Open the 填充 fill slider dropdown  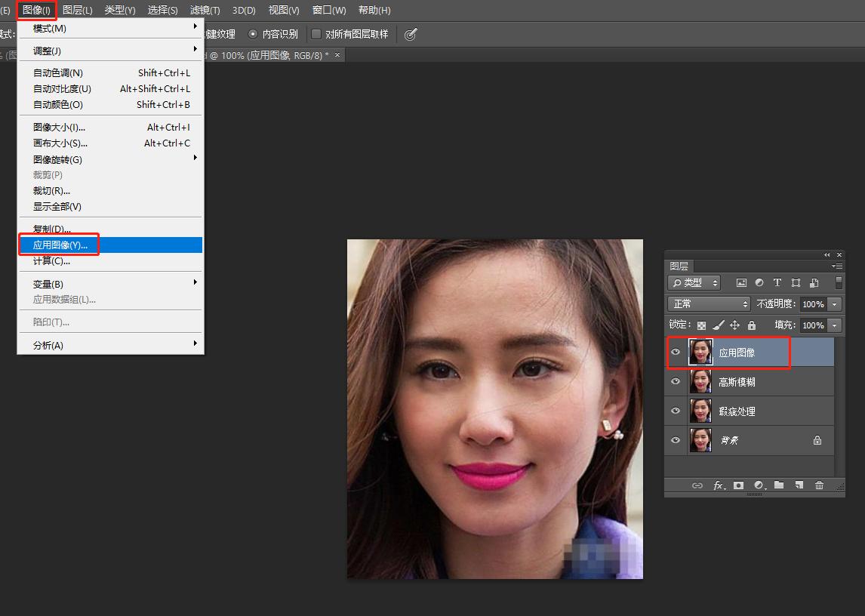[x=834, y=325]
